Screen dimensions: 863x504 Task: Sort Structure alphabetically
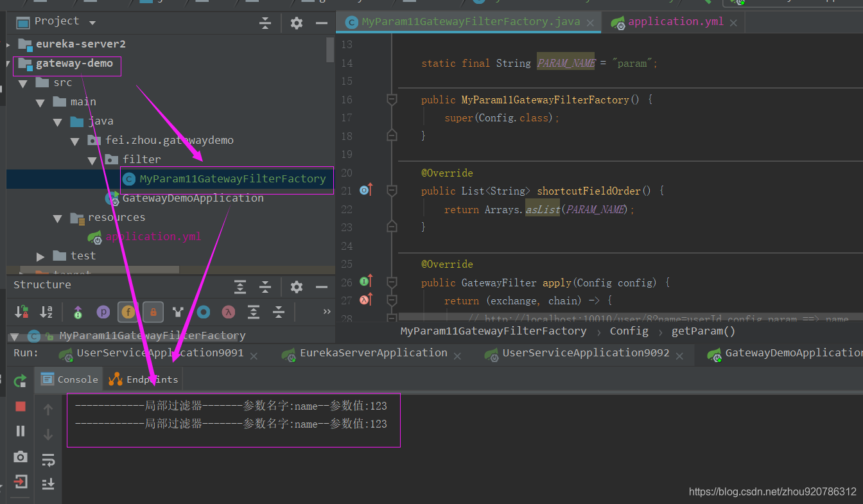tap(46, 312)
